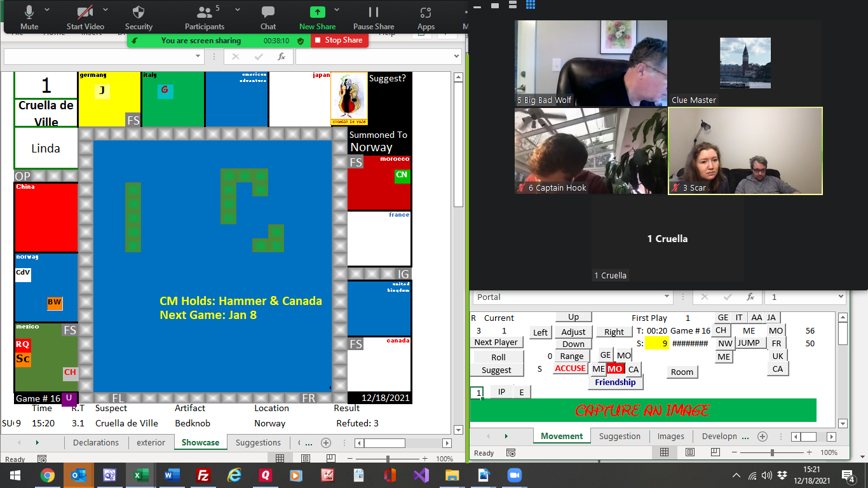Add a new sheet in the Movement workbook

(x=763, y=437)
